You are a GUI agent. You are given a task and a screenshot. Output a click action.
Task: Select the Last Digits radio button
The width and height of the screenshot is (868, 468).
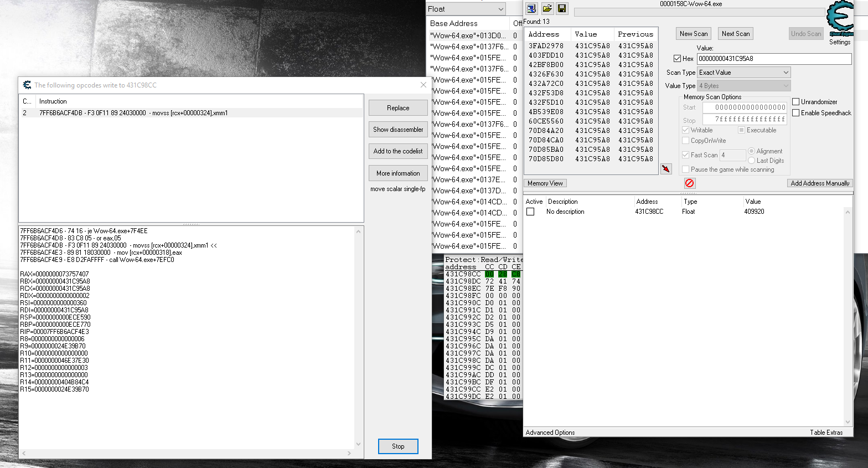coord(751,161)
